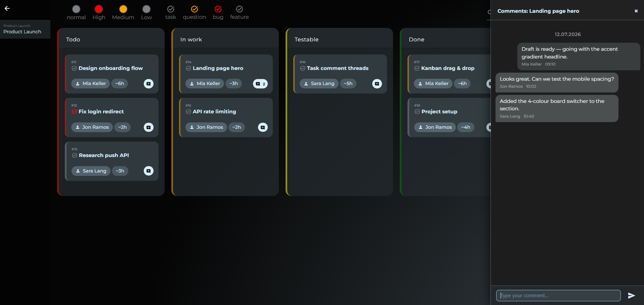
Task: Open the Project setup task title
Action: click(439, 112)
